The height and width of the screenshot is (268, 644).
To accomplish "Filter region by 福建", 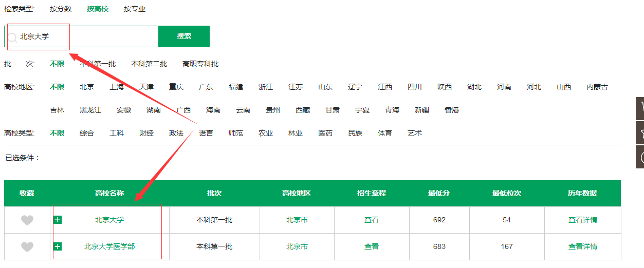I will (x=236, y=87).
